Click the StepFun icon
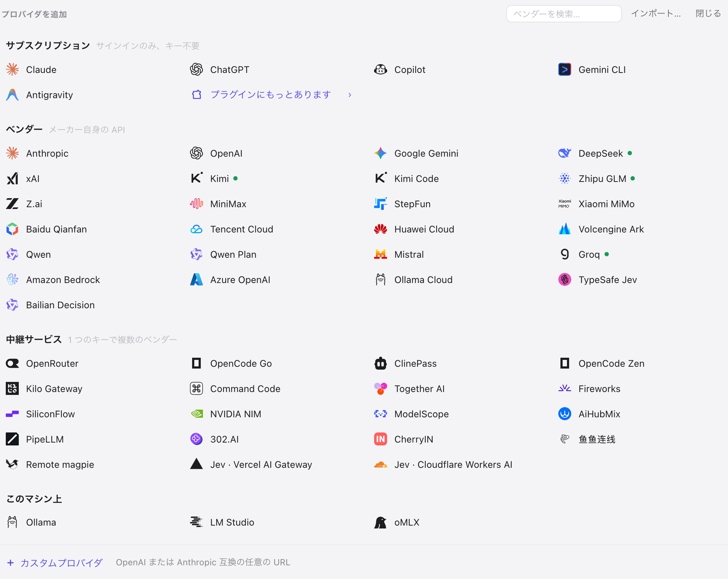Screen dimensions: 728x579 click(381, 204)
